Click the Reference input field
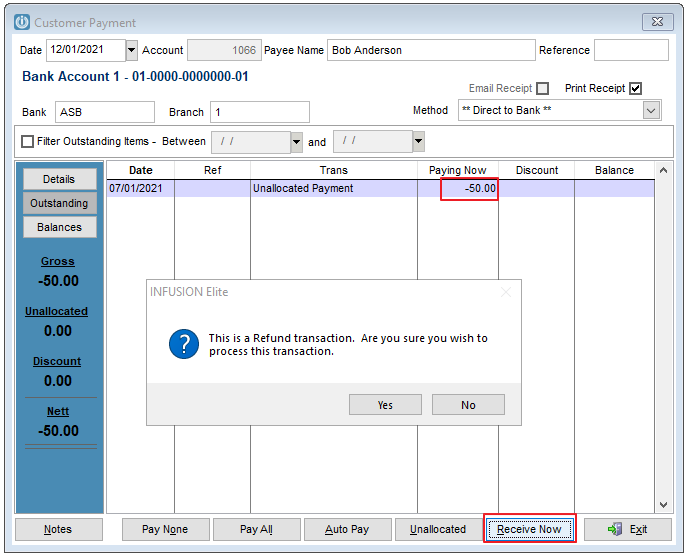Screen dimensions: 687x557 coord(630,50)
